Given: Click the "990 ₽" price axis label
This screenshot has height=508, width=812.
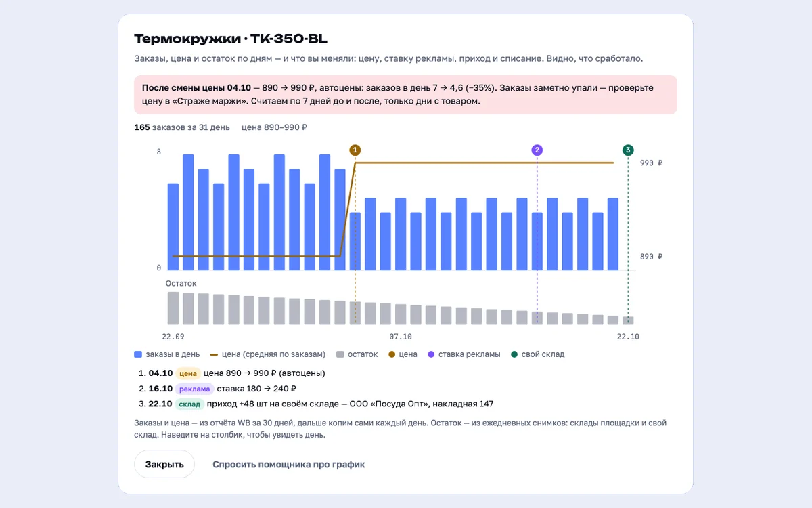Looking at the screenshot, I should [651, 163].
